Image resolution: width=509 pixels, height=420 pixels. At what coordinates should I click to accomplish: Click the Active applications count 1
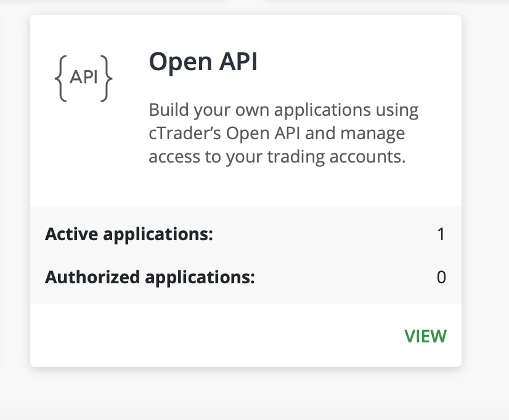click(x=441, y=234)
